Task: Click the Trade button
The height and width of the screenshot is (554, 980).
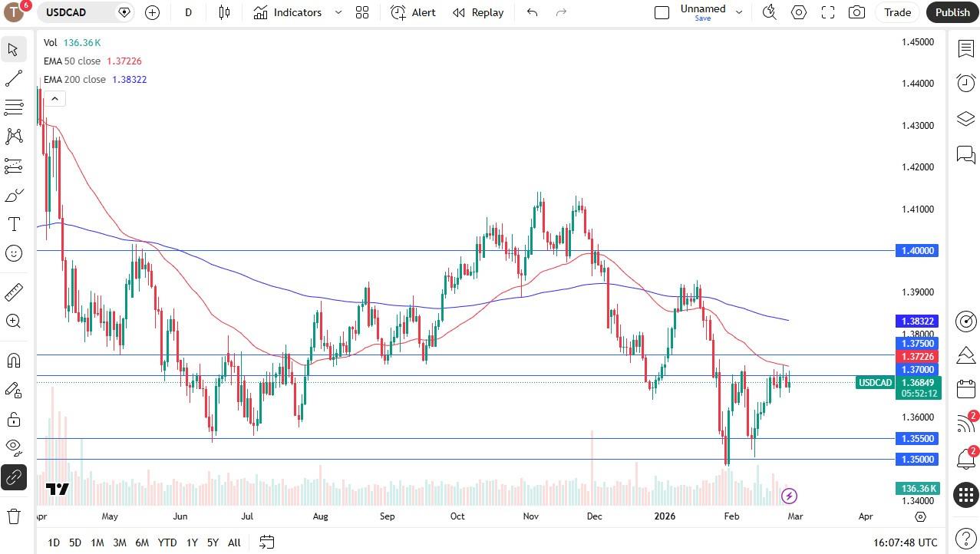Action: [x=896, y=12]
